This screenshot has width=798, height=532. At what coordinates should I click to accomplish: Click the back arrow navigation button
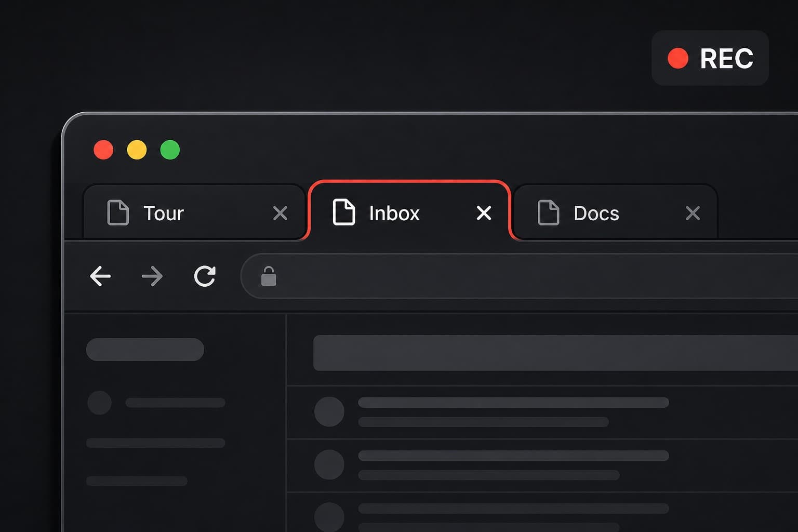pyautogui.click(x=100, y=276)
